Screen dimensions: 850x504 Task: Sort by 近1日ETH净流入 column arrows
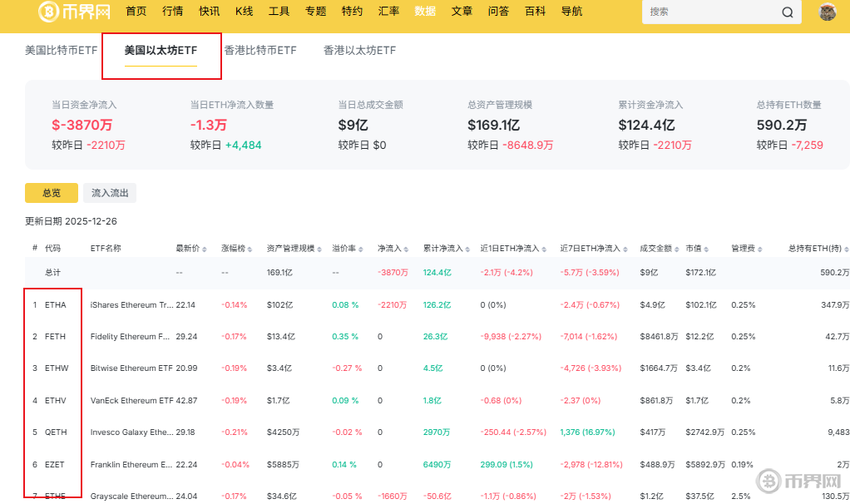(x=544, y=249)
